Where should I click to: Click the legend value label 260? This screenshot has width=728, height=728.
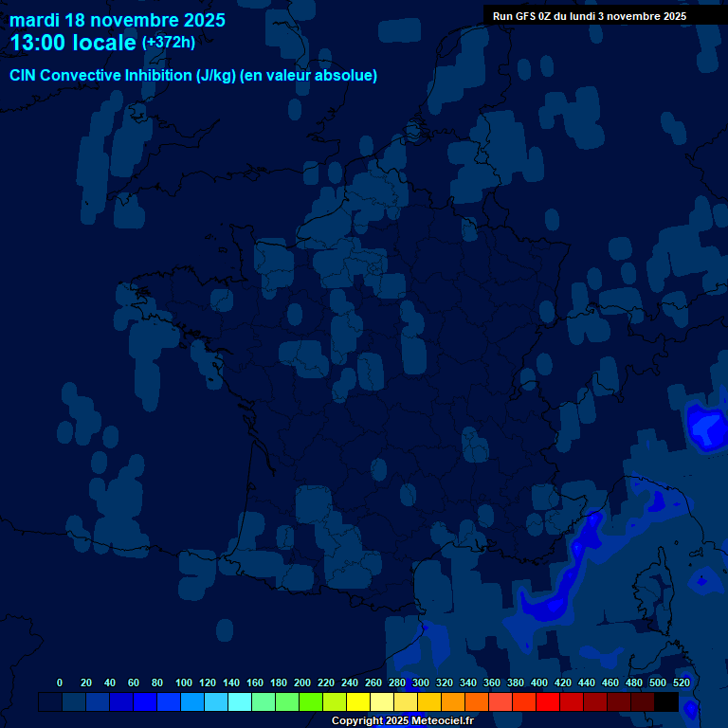click(373, 682)
